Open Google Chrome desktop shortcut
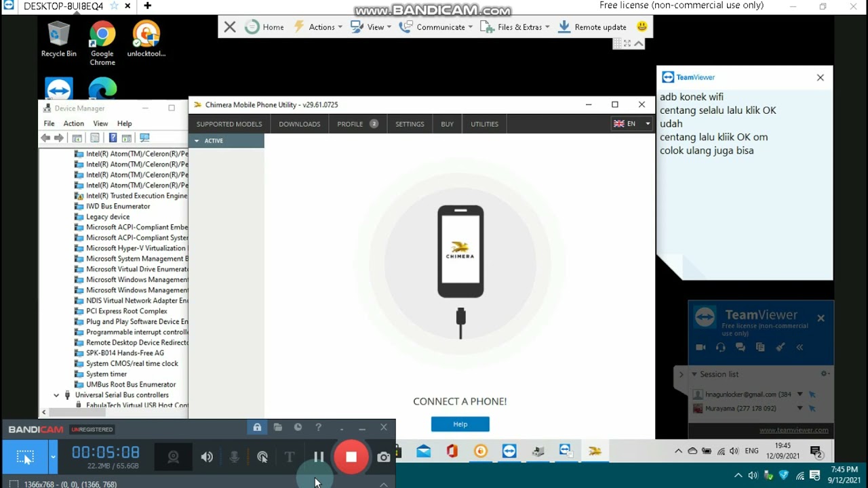This screenshot has width=868, height=488. pyautogui.click(x=102, y=43)
